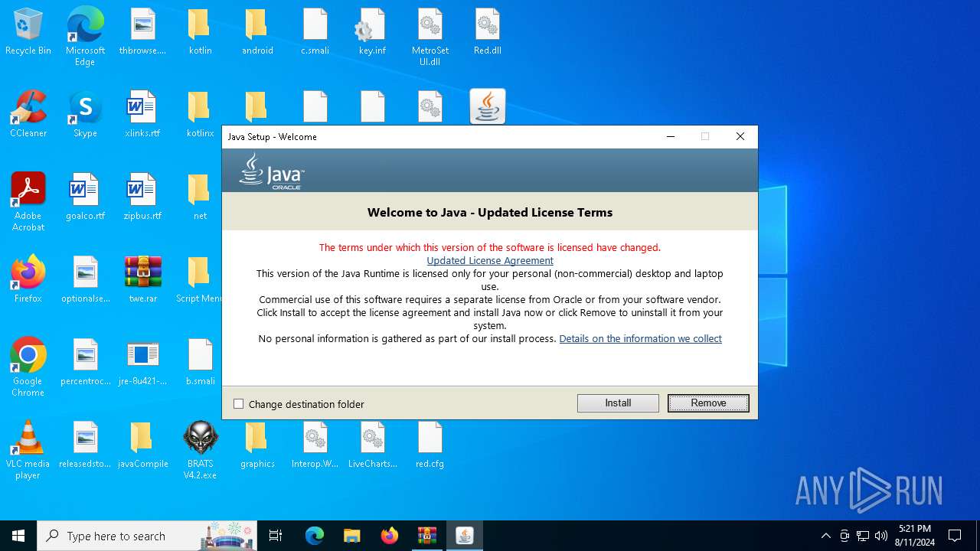
Task: Open Firefox from the taskbar
Action: [x=389, y=536]
